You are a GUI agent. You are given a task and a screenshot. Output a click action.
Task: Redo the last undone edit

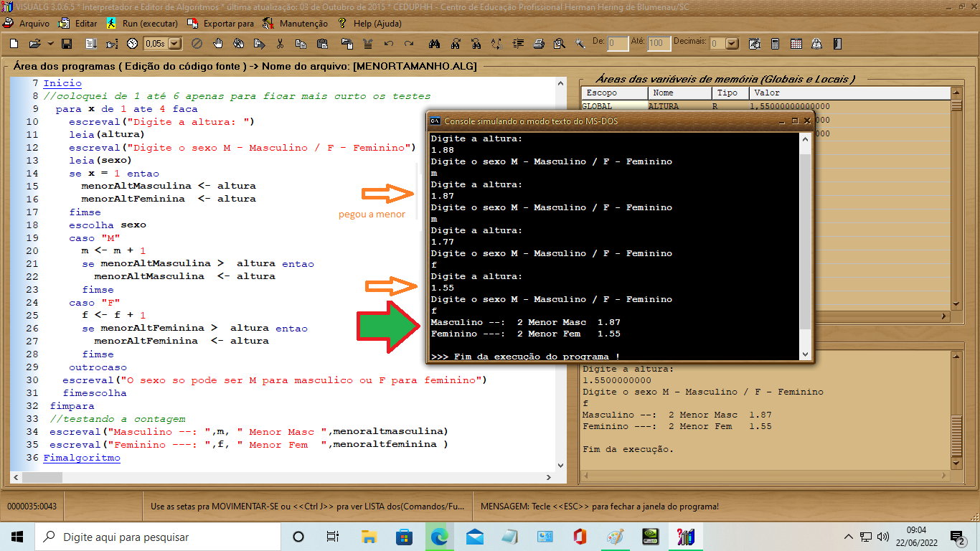pyautogui.click(x=409, y=44)
